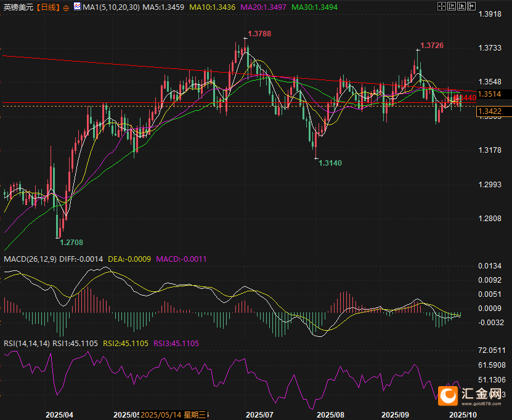Select the magenta MA20 legend label
The width and height of the screenshot is (512, 420).
tap(258, 7)
